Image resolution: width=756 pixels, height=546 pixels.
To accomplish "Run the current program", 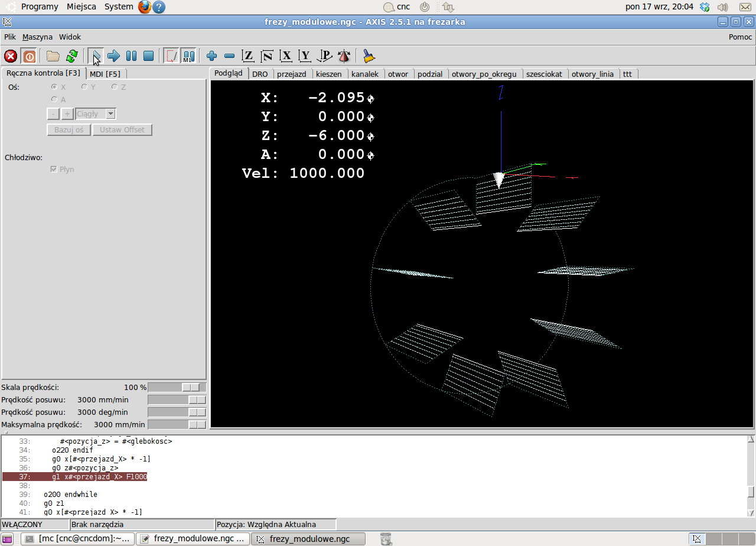I will click(96, 56).
